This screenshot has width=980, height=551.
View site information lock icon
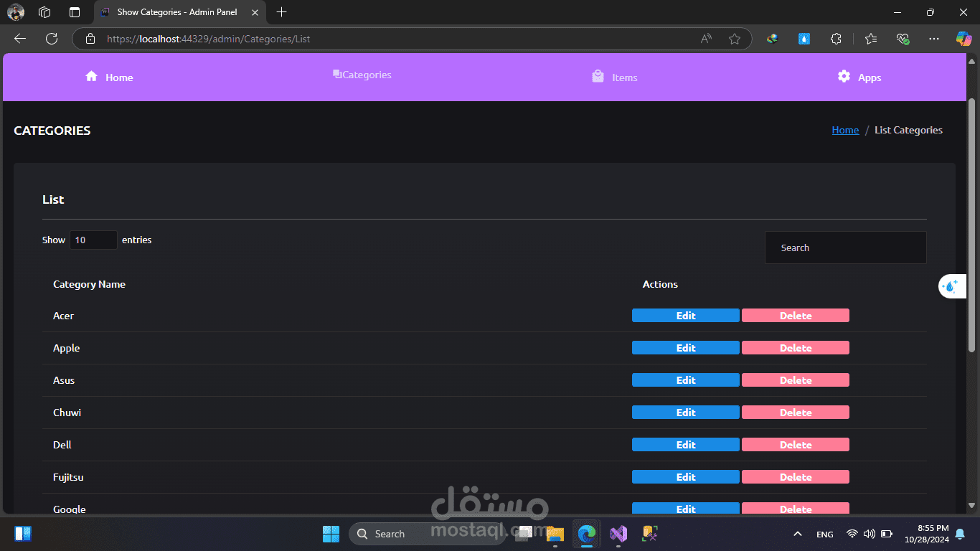pos(90,39)
